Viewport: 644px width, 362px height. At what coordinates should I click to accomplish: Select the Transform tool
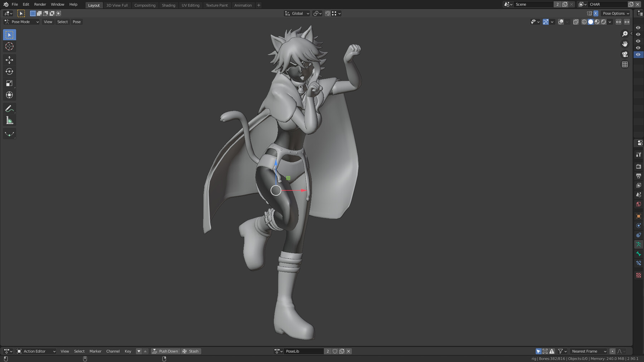pos(9,95)
